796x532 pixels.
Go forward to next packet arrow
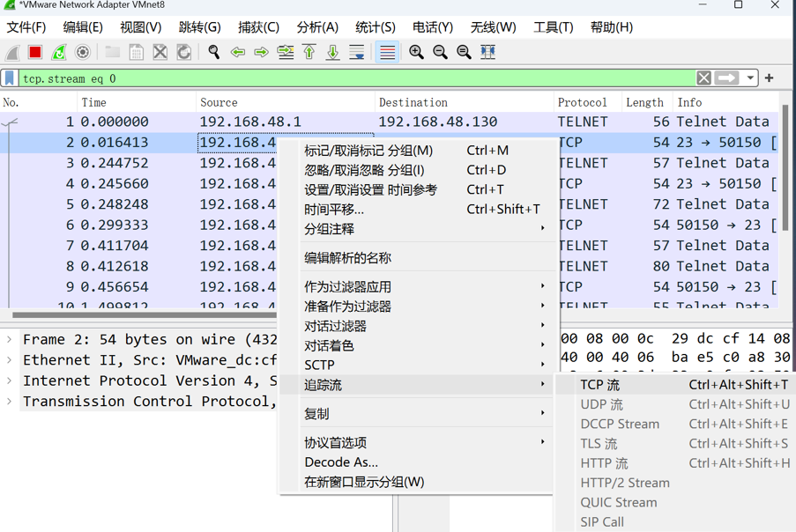tap(262, 52)
